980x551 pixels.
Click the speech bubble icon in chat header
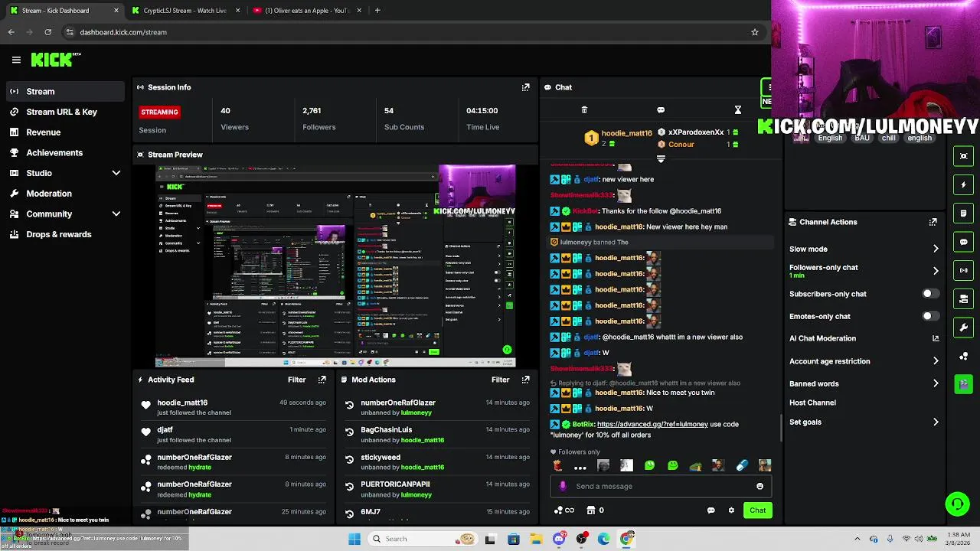pos(661,110)
